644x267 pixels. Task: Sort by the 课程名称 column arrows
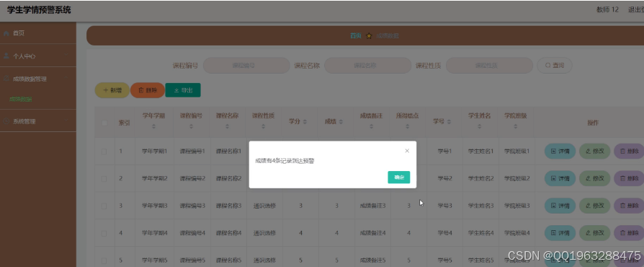pyautogui.click(x=227, y=127)
